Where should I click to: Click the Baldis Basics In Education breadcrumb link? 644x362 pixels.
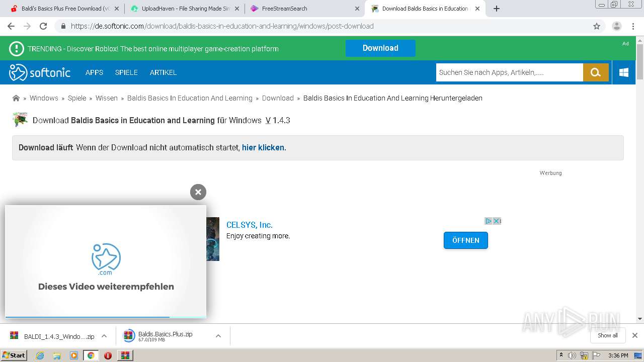tap(190, 98)
